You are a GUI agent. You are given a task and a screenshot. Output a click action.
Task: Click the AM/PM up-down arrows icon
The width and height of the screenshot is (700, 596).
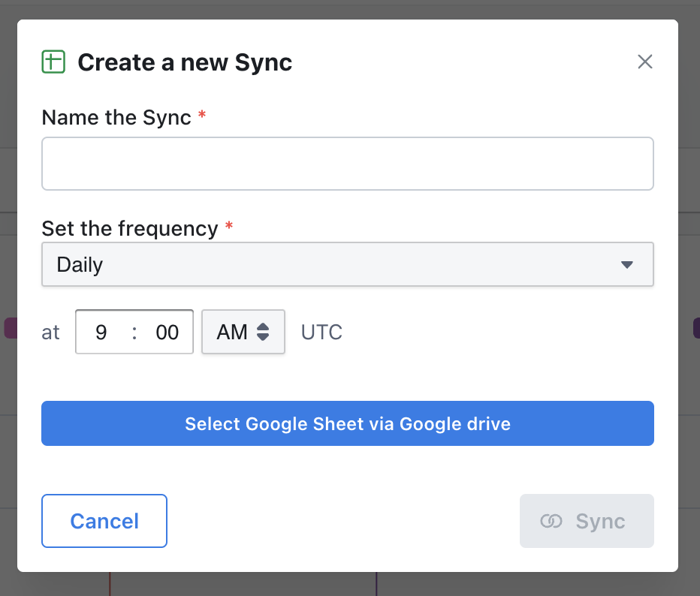pyautogui.click(x=263, y=332)
